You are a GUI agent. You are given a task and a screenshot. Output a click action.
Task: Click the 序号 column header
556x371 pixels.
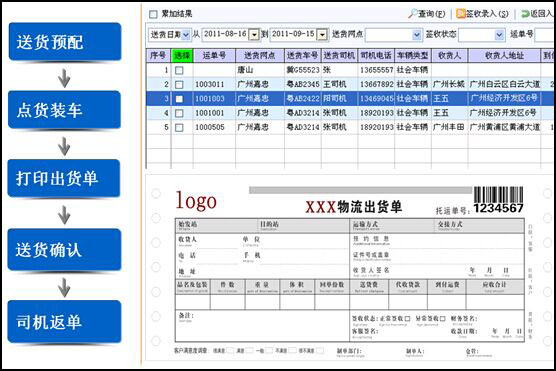[x=159, y=55]
